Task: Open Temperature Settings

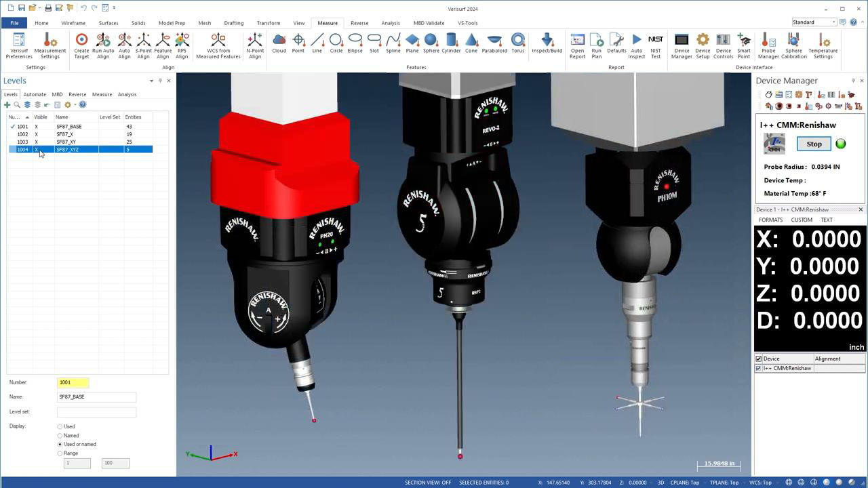Action: click(x=823, y=46)
